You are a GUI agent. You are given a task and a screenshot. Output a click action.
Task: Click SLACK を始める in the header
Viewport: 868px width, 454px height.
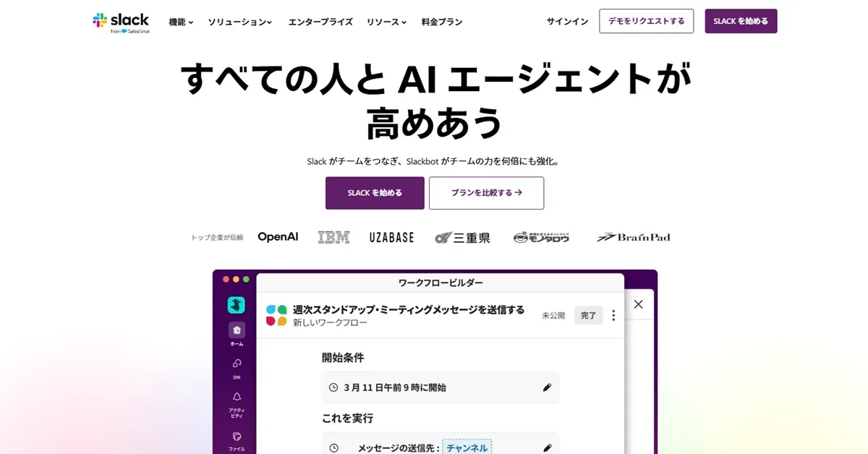pyautogui.click(x=741, y=21)
